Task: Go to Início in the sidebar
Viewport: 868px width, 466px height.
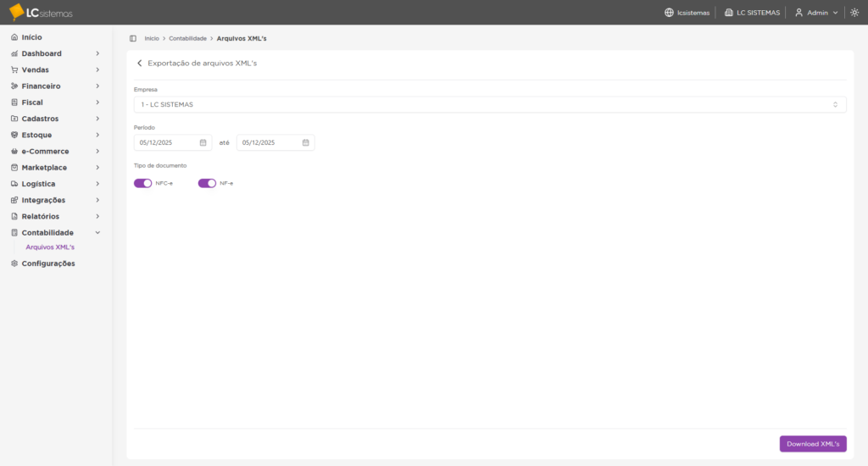Action: pyautogui.click(x=31, y=37)
